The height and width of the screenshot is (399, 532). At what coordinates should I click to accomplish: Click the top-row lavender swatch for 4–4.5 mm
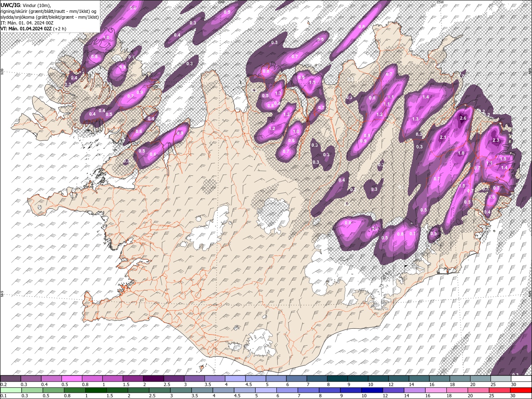pos(235,379)
